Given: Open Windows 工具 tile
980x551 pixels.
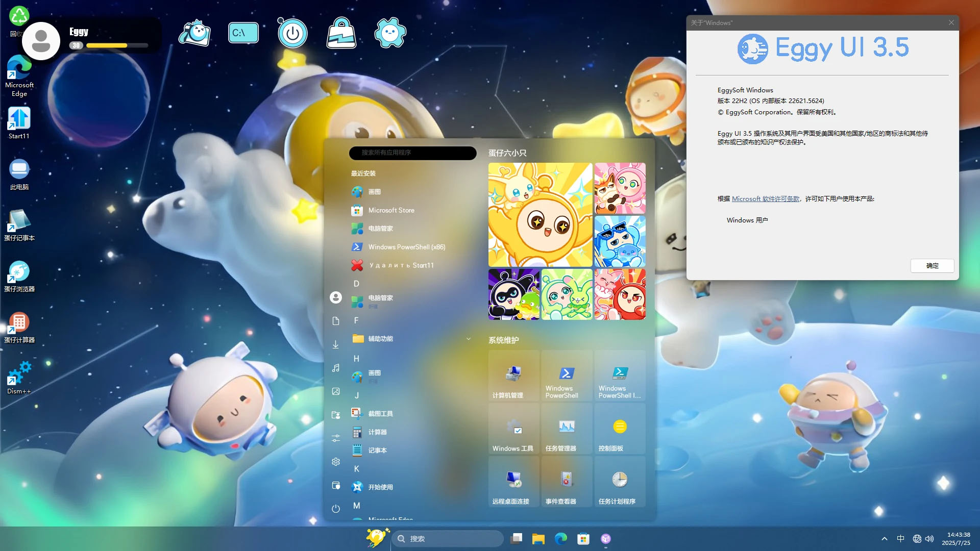Looking at the screenshot, I should 514,429.
